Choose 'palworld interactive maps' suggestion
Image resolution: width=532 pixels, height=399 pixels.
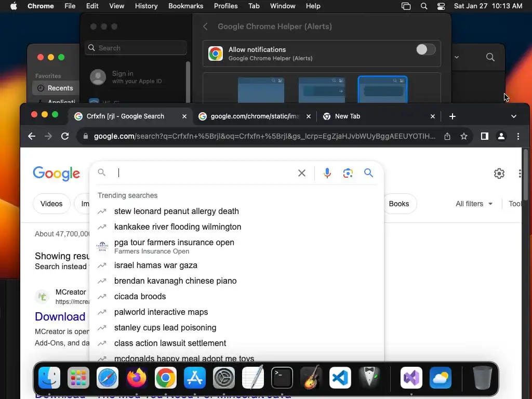click(x=236, y=312)
